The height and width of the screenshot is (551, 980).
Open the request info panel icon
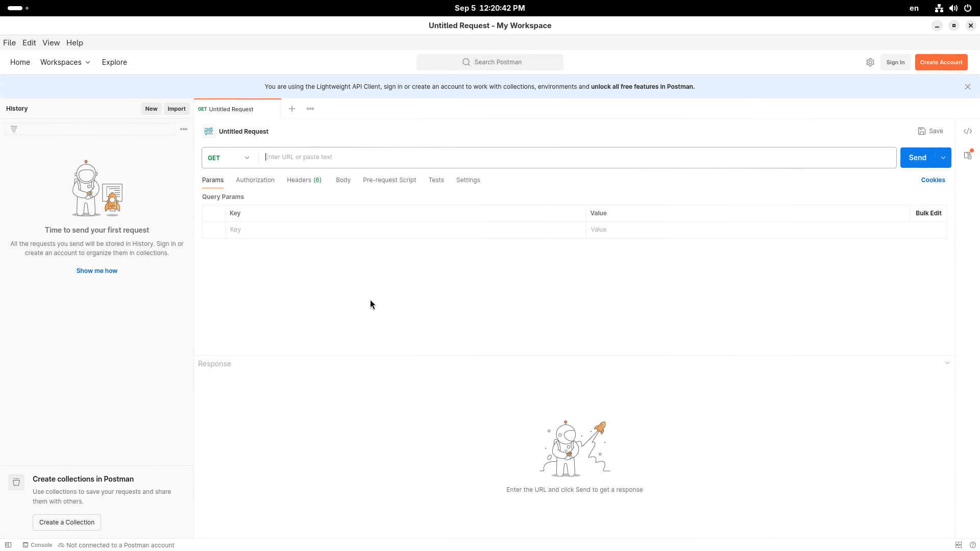[968, 155]
